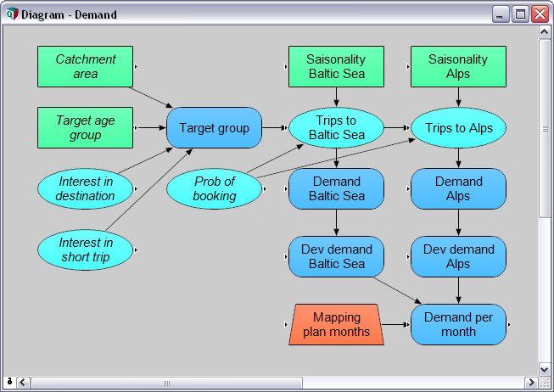Click the output arrow right of Demand per month
The height and width of the screenshot is (392, 554).
[509, 324]
